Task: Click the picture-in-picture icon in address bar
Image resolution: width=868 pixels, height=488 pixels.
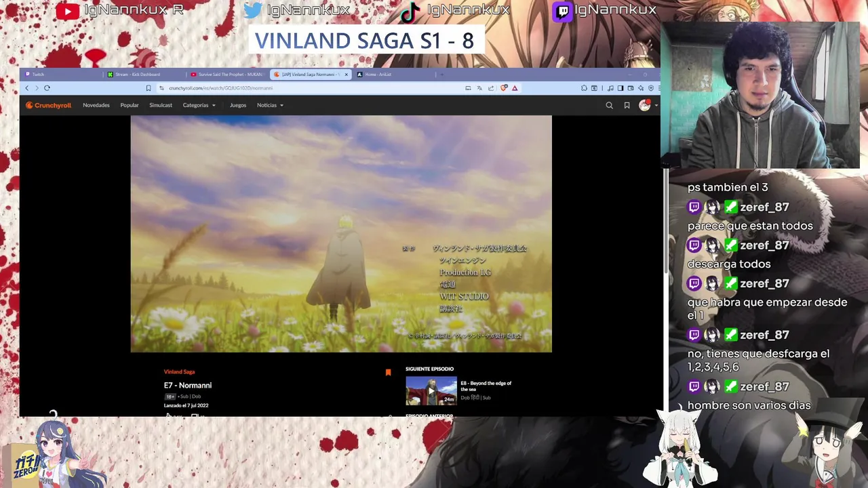Action: coord(468,88)
